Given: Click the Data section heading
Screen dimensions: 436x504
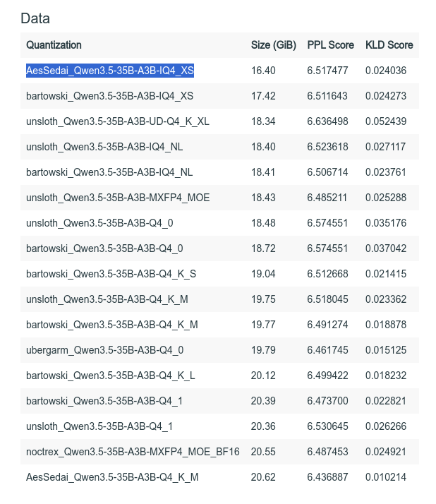Looking at the screenshot, I should pyautogui.click(x=35, y=18).
